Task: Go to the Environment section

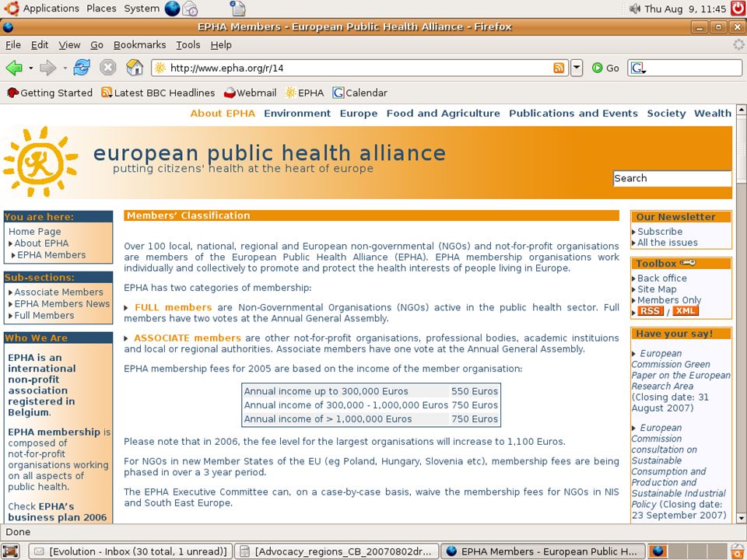Action: (x=296, y=114)
